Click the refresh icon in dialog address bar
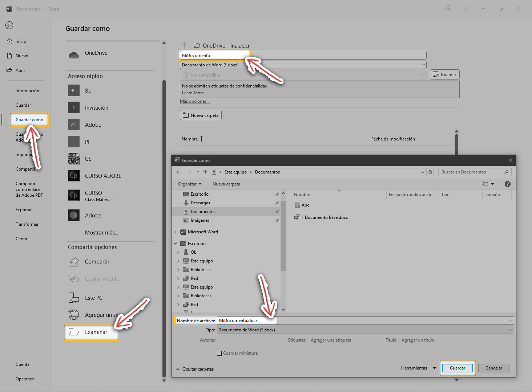The width and height of the screenshot is (532, 392). tap(430, 172)
